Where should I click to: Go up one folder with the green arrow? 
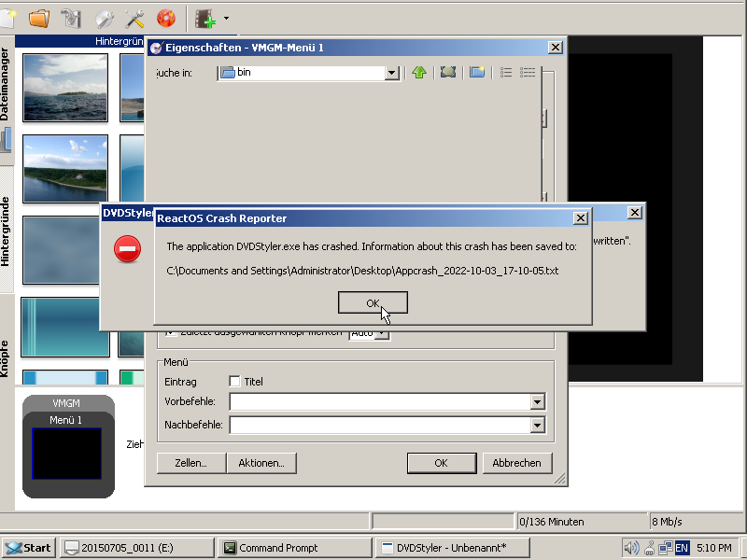coord(419,73)
